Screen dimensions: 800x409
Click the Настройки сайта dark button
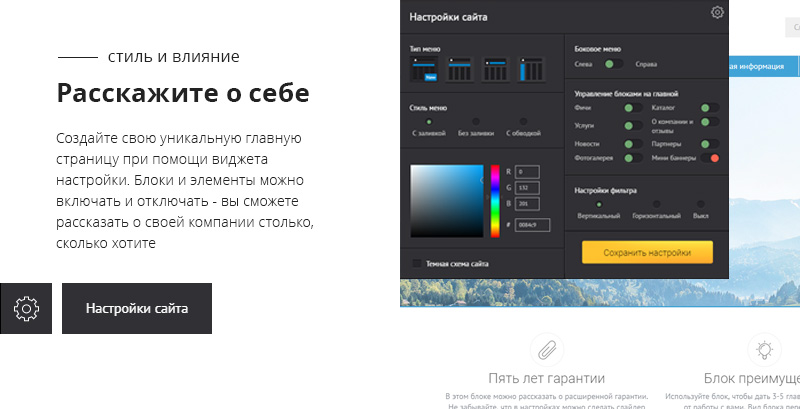pos(137,309)
